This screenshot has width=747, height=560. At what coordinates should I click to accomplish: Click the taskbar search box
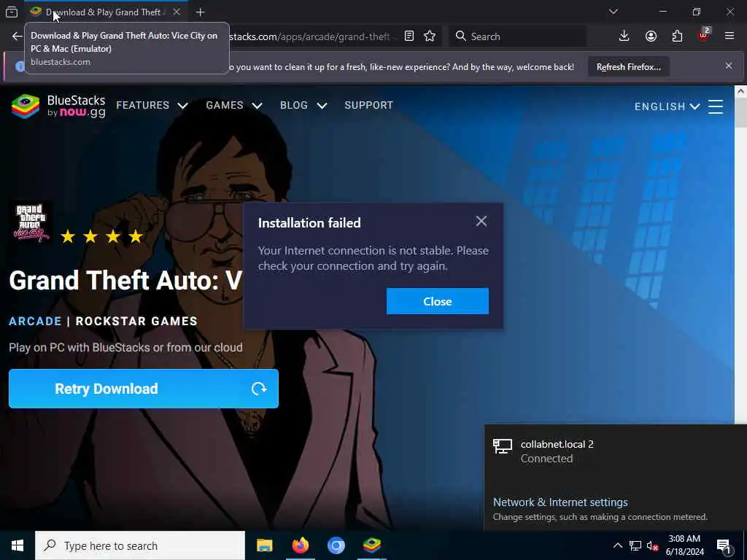[140, 545]
